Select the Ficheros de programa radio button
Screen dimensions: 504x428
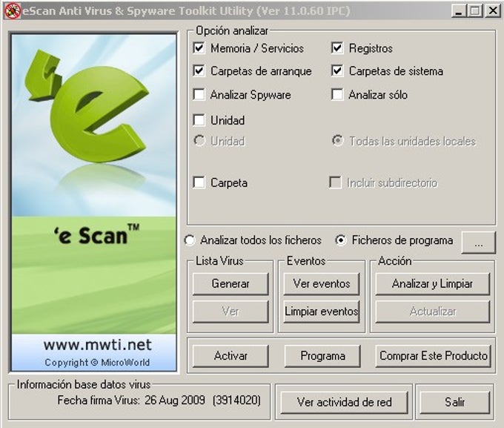340,240
